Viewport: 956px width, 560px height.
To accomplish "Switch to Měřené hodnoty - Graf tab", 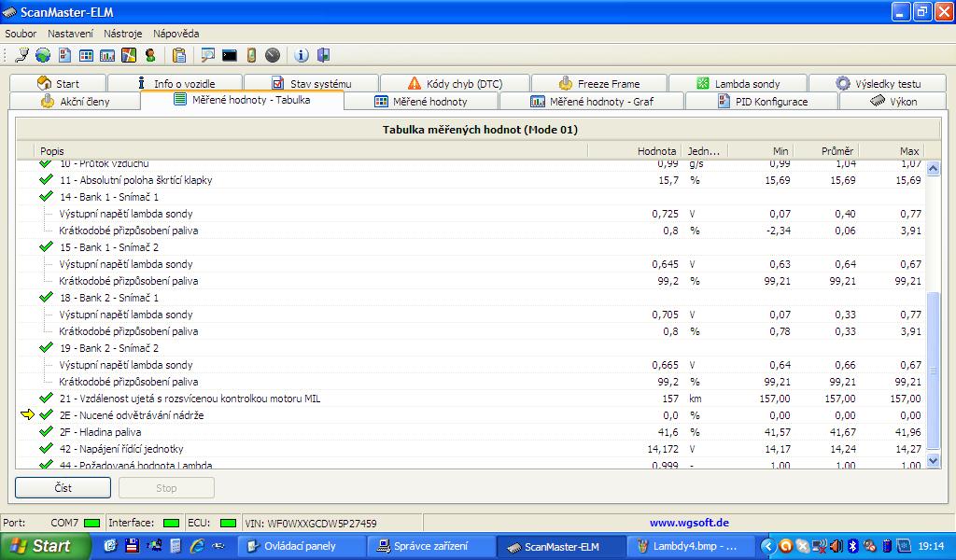I will (x=592, y=101).
